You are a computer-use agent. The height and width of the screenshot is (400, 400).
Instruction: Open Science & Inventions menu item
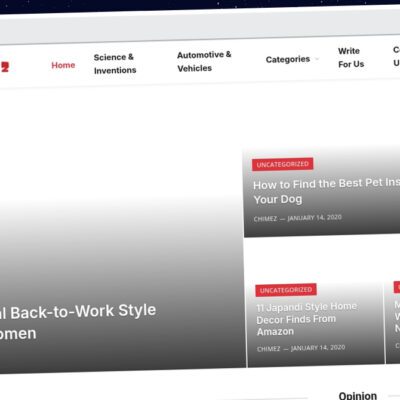point(115,64)
